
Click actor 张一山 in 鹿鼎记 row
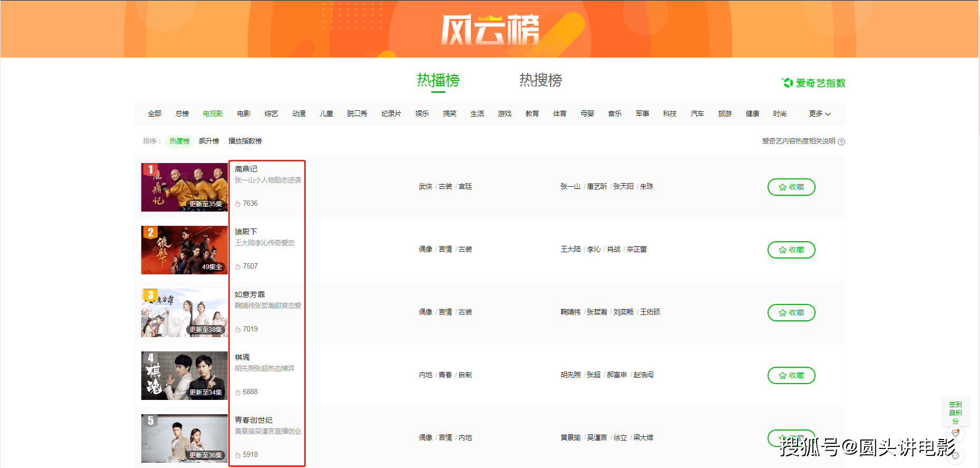[x=570, y=186]
